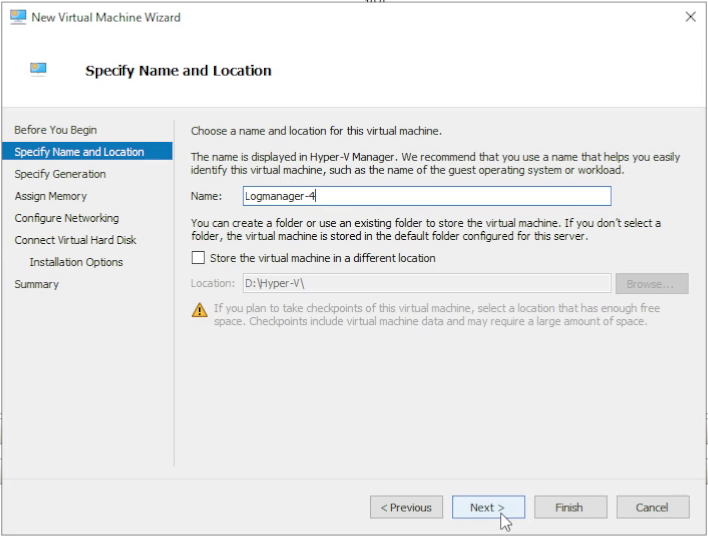Click Finish to complete the wizard
Viewport: 708px width, 536px height.
click(570, 508)
